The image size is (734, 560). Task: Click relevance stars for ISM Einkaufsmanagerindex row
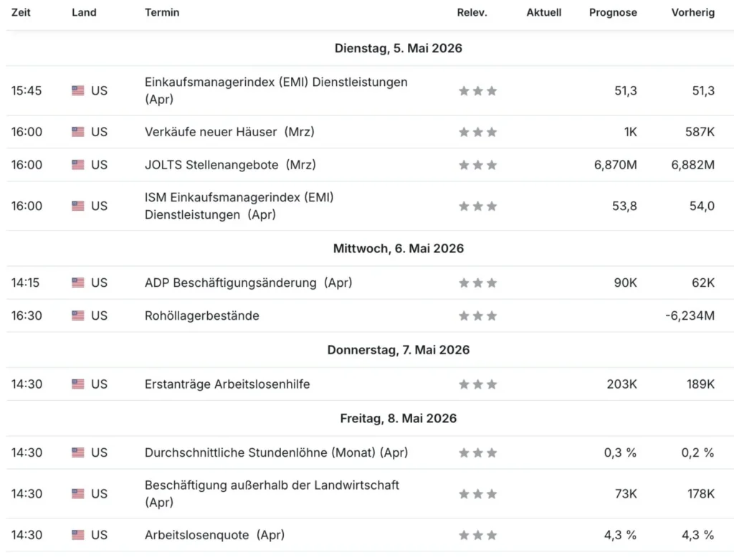477,206
